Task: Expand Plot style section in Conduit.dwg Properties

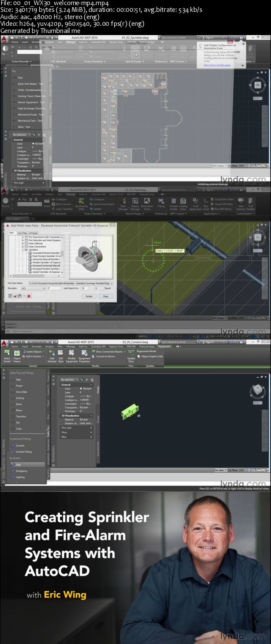Action: [77, 428]
